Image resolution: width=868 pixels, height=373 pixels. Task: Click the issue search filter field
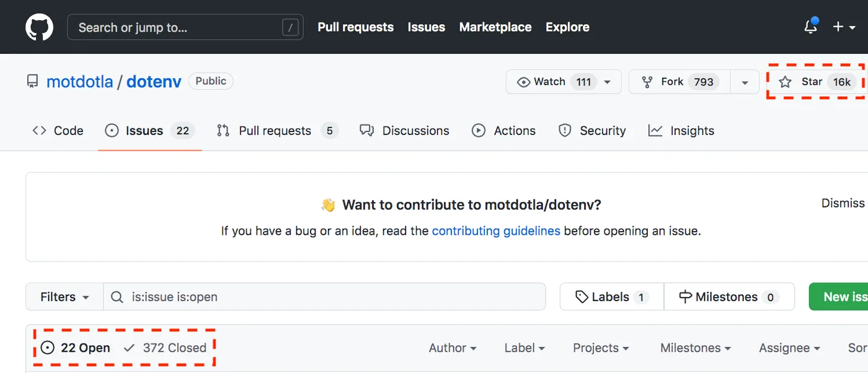click(324, 297)
